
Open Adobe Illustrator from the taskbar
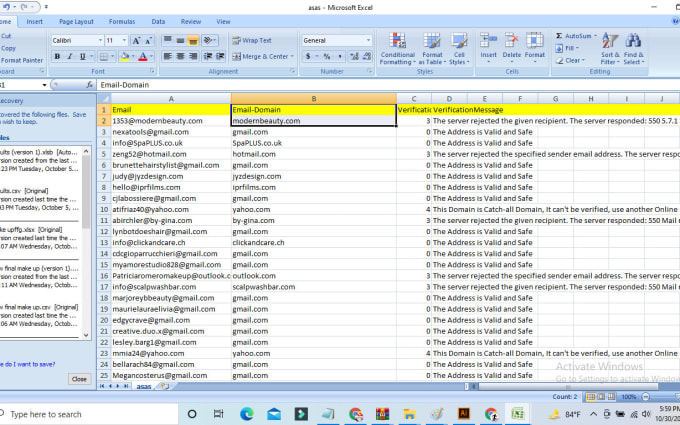(x=464, y=414)
